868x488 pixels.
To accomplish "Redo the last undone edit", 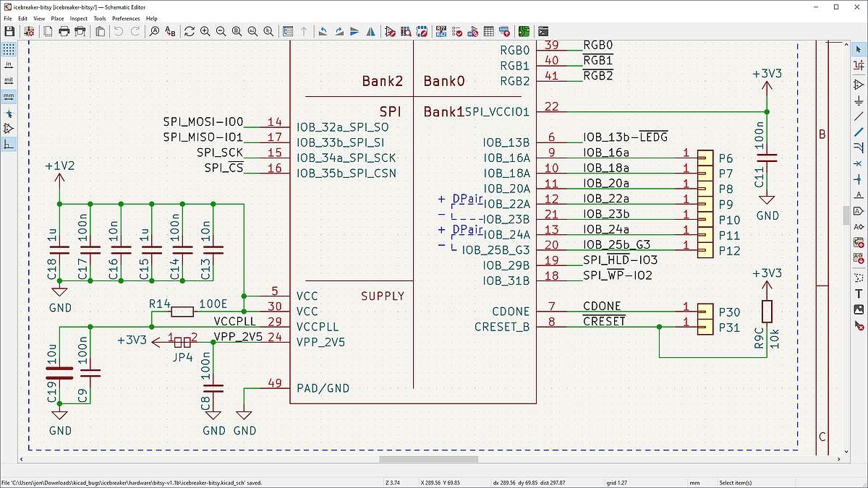I will coord(135,32).
